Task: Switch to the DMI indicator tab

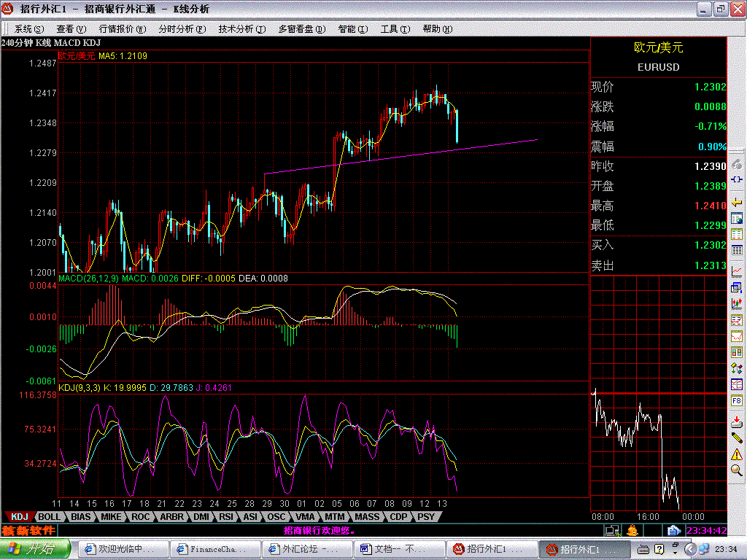Action: [201, 517]
